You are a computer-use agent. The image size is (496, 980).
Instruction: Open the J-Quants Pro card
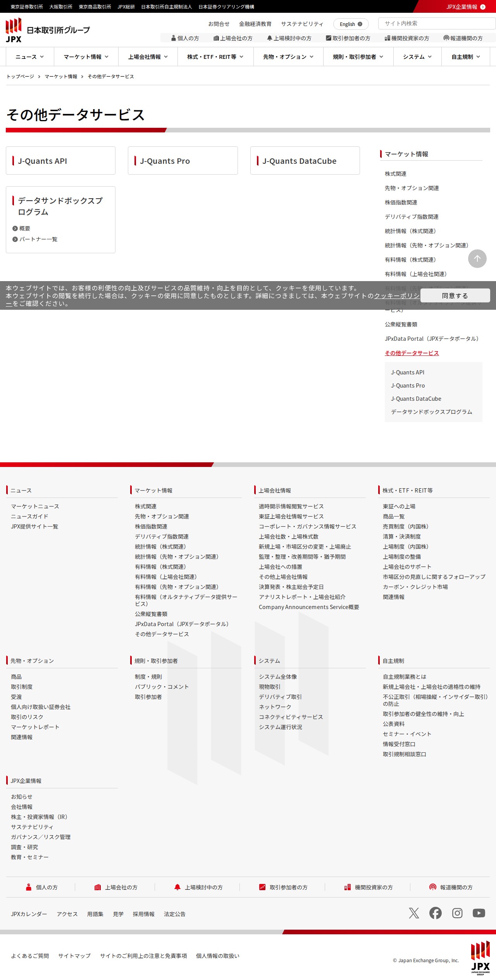click(183, 161)
